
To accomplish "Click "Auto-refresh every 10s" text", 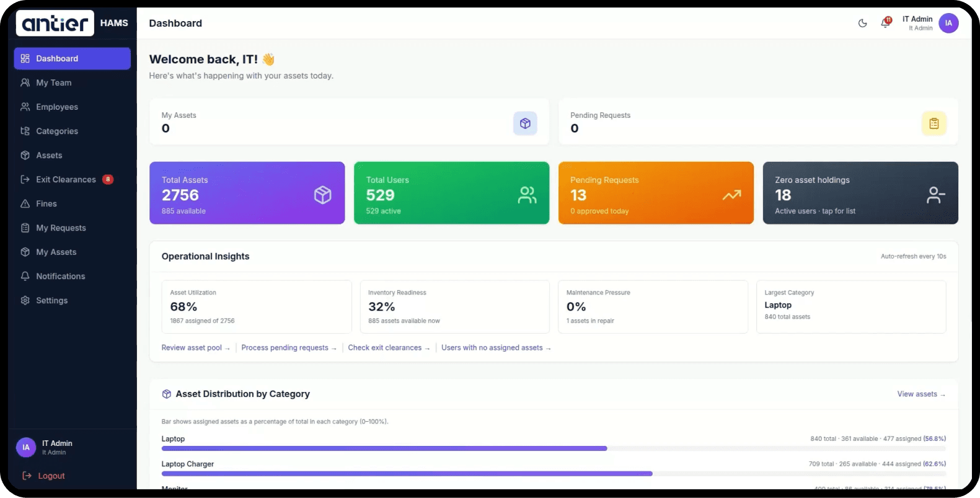I will coord(914,256).
